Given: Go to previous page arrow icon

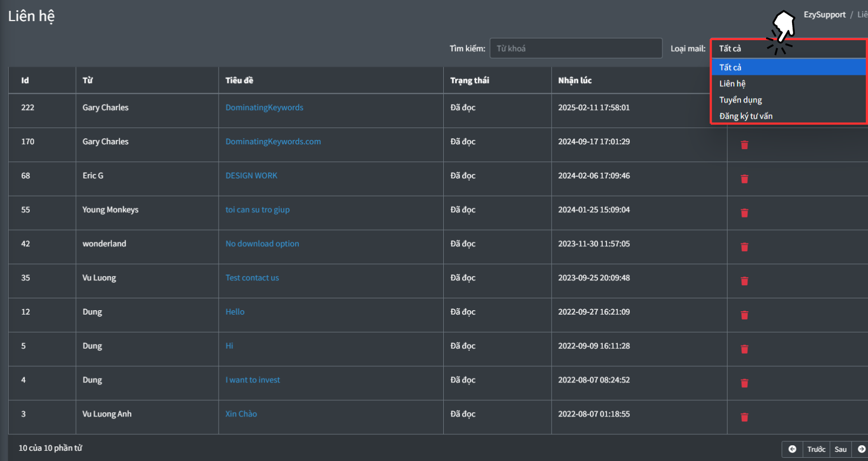Looking at the screenshot, I should pos(792,449).
